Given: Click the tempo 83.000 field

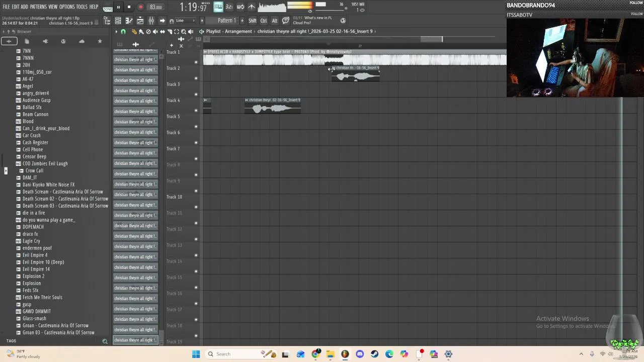Looking at the screenshot, I should pos(155,7).
